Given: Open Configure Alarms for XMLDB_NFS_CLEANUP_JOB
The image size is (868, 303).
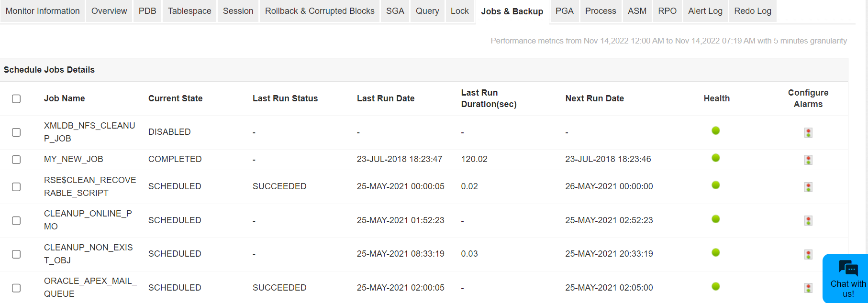Looking at the screenshot, I should (808, 132).
